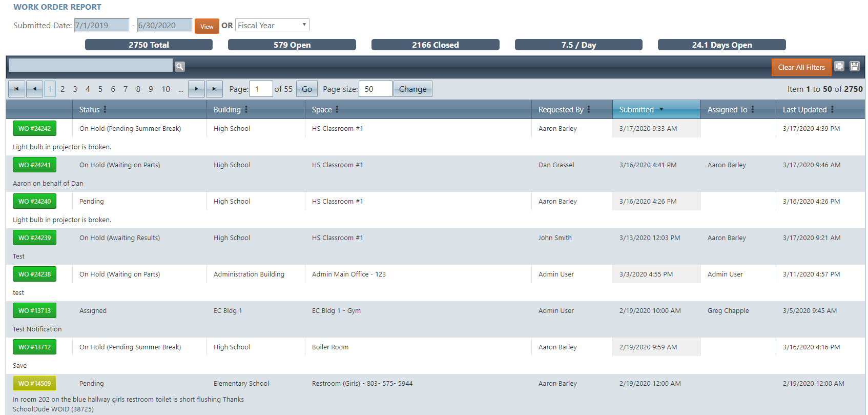The image size is (868, 415).
Task: Open work order WO #24239
Action: pyautogui.click(x=35, y=238)
